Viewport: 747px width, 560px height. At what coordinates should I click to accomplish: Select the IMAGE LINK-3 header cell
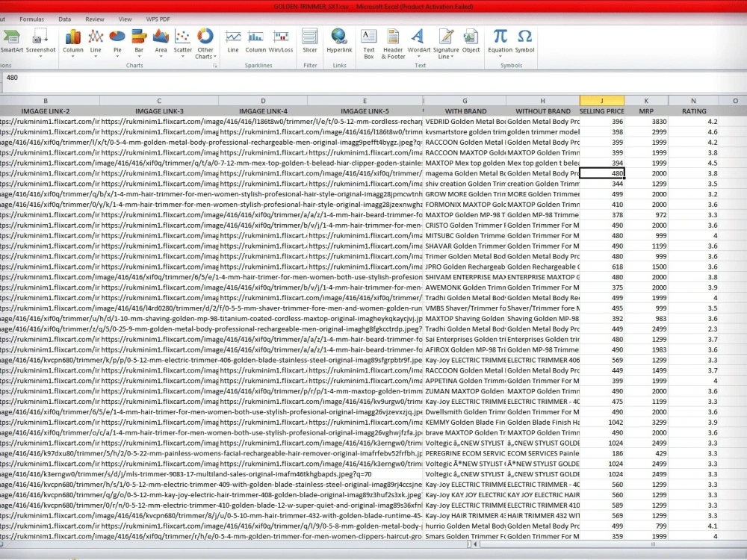[159, 111]
